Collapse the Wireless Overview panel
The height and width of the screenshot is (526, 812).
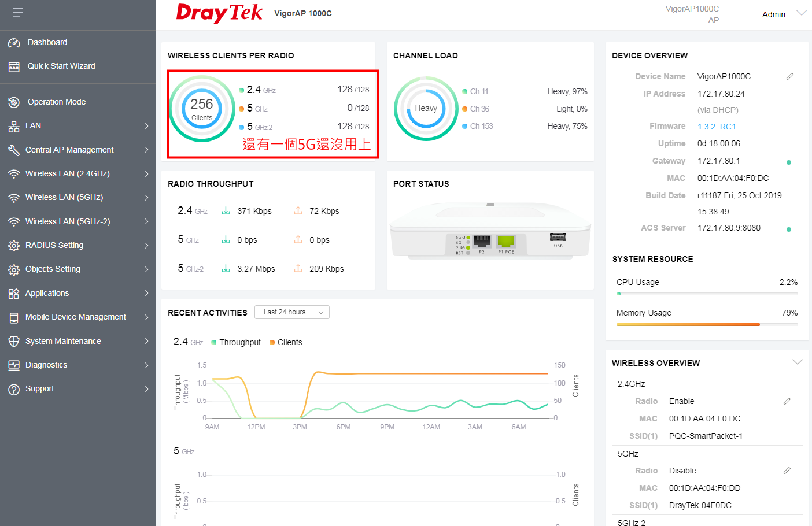tap(797, 362)
